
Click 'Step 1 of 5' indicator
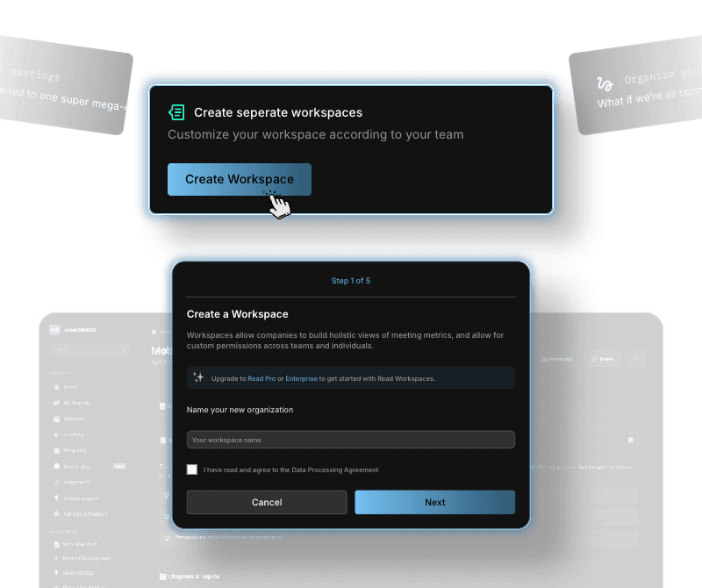point(350,281)
